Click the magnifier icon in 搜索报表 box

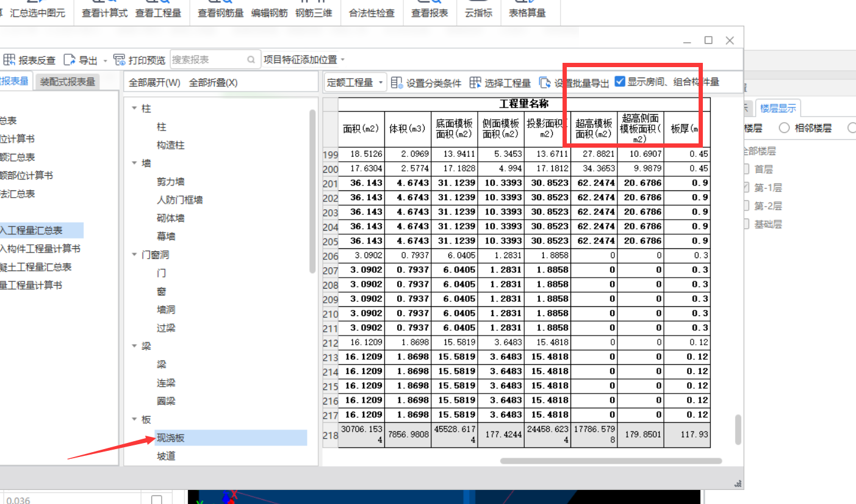point(251,60)
